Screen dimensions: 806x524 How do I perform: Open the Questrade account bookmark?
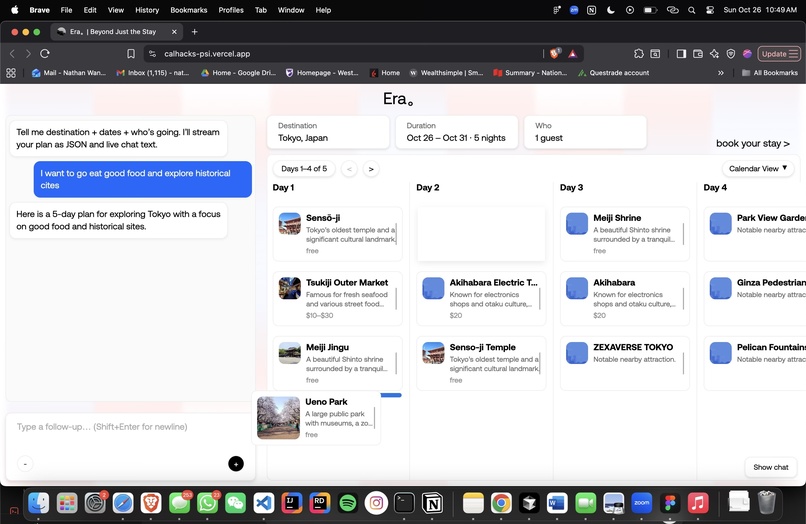tap(613, 73)
